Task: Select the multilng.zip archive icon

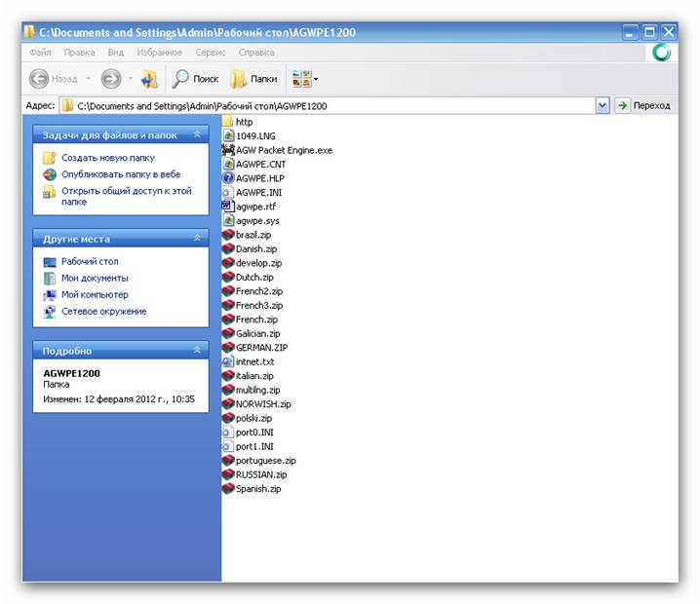Action: (x=228, y=390)
